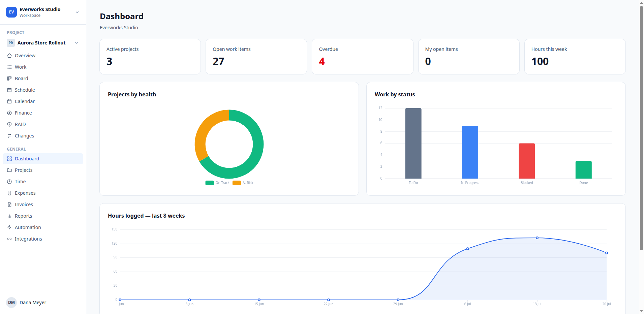
Task: Navigate to Schedule
Action: point(43,90)
